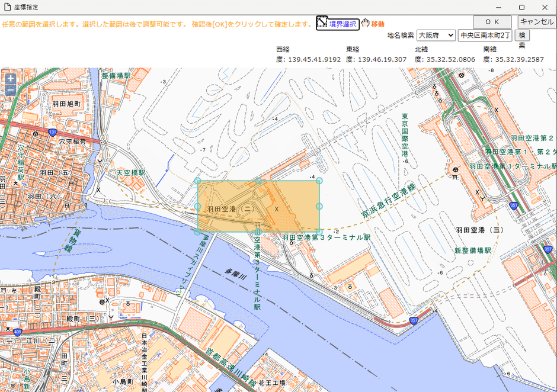Image resolution: width=557 pixels, height=392 pixels.
Task: Click the top-right circular selection handle
Action: pos(319,181)
